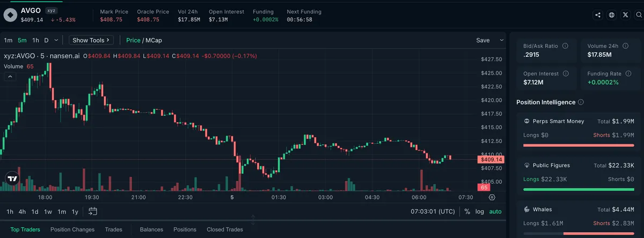The width and height of the screenshot is (644, 238).
Task: Open the interval dropdown chevron after D
Action: coord(57,40)
